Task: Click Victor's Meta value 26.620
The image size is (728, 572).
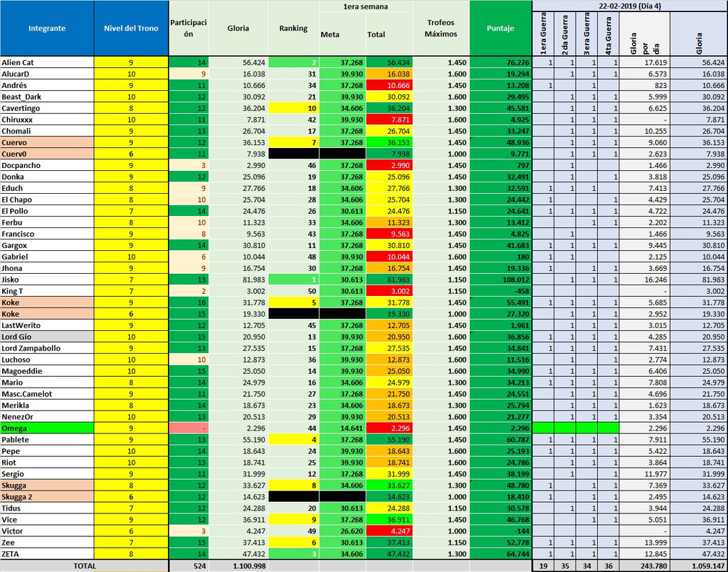Action: coord(342,531)
